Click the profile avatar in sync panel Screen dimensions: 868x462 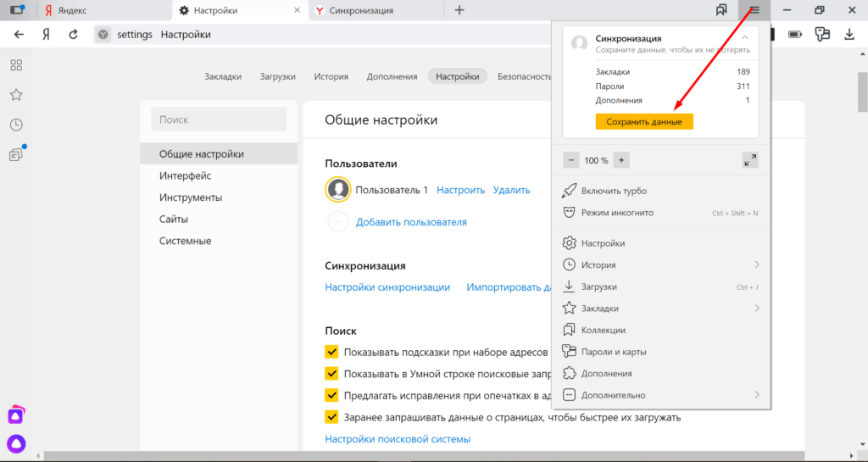click(579, 43)
